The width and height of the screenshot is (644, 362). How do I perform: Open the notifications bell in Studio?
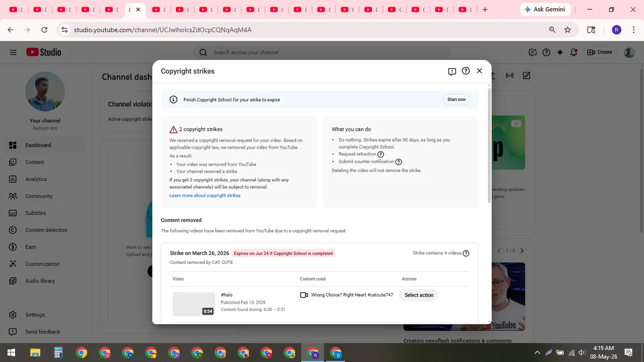[x=574, y=52]
